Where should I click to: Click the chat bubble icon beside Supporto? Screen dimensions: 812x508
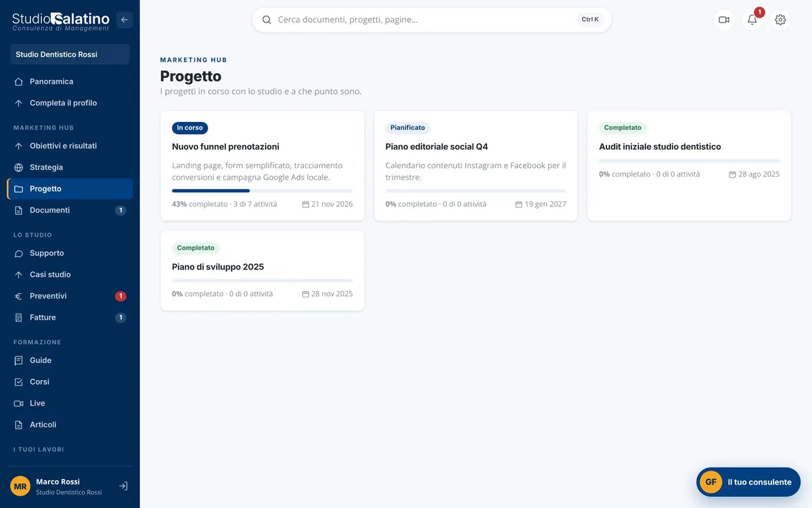coord(18,253)
